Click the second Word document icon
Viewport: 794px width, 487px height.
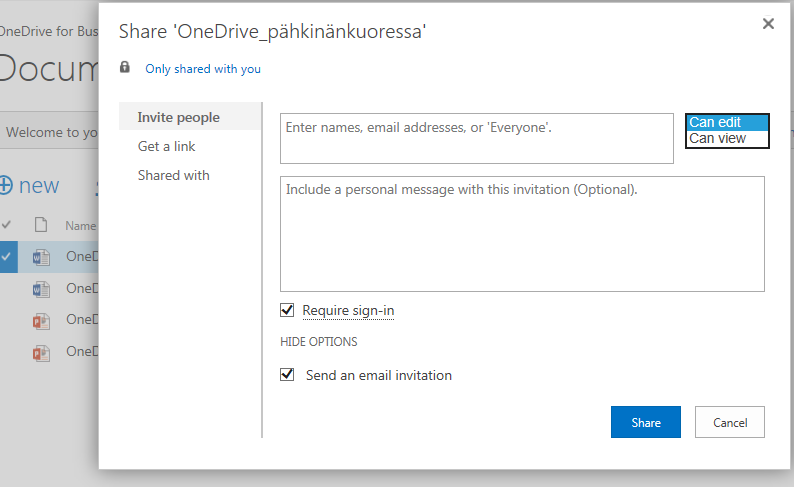click(x=41, y=289)
